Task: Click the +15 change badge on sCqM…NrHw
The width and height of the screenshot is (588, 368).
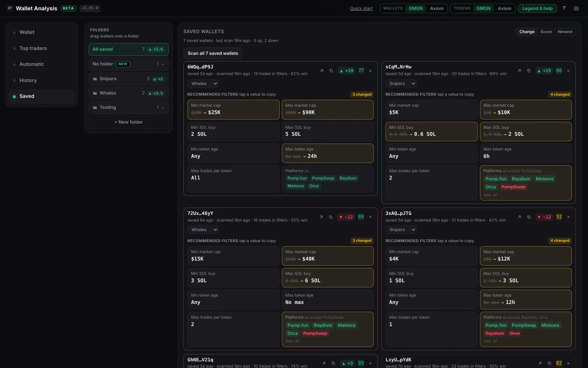Action: tap(544, 71)
